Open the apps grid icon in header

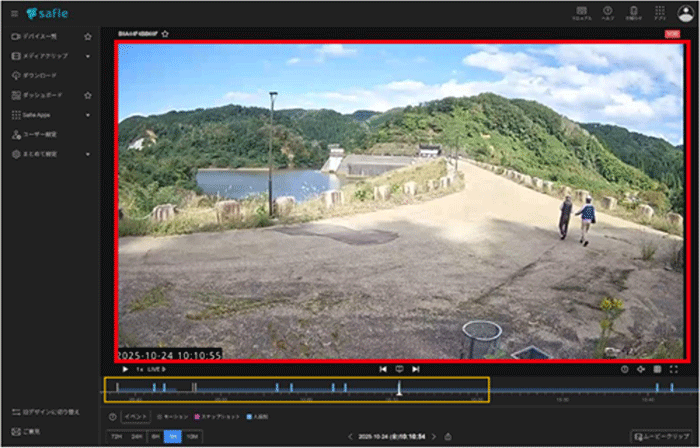point(661,13)
